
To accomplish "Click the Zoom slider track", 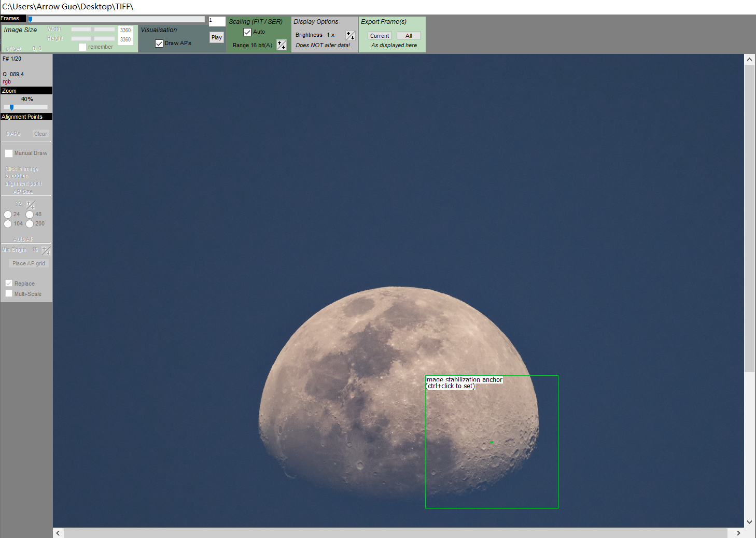I will 26,107.
